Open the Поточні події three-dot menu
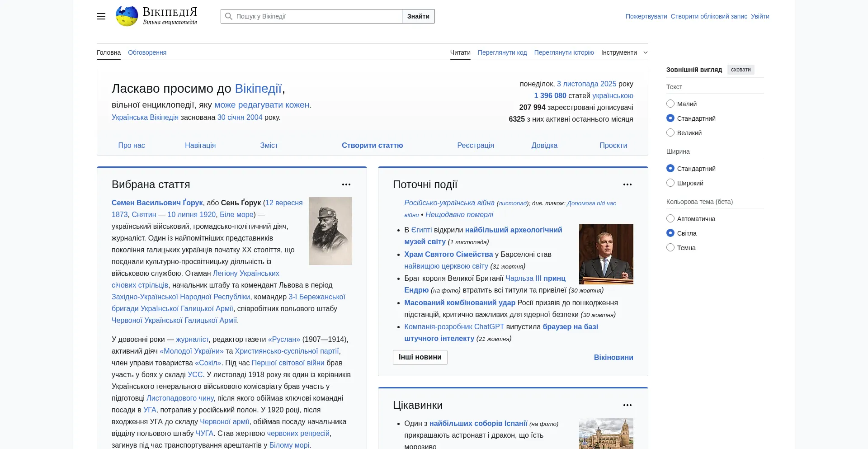 [x=627, y=184]
